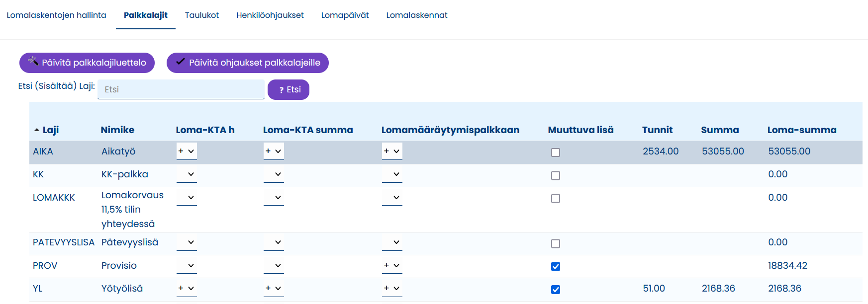
Task: Open Loma-KTA summa dropdown for AIKA
Action: click(274, 151)
